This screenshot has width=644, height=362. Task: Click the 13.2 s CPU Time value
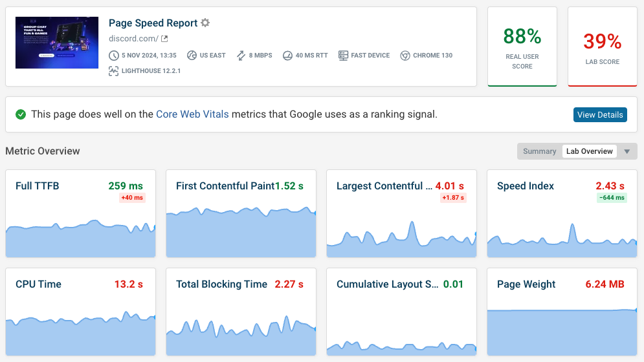[x=129, y=284]
